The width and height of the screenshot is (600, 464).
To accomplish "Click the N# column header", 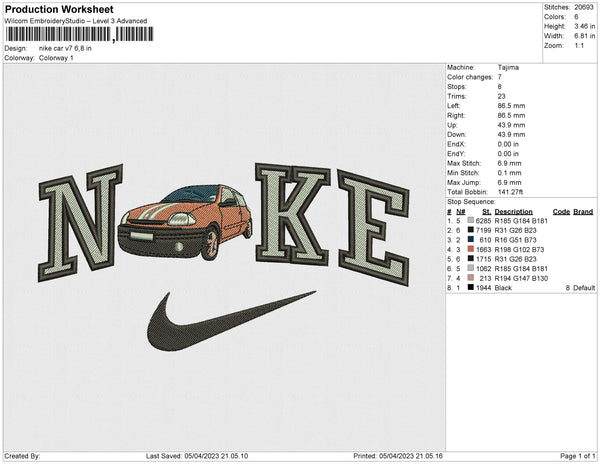I will pyautogui.click(x=461, y=212).
